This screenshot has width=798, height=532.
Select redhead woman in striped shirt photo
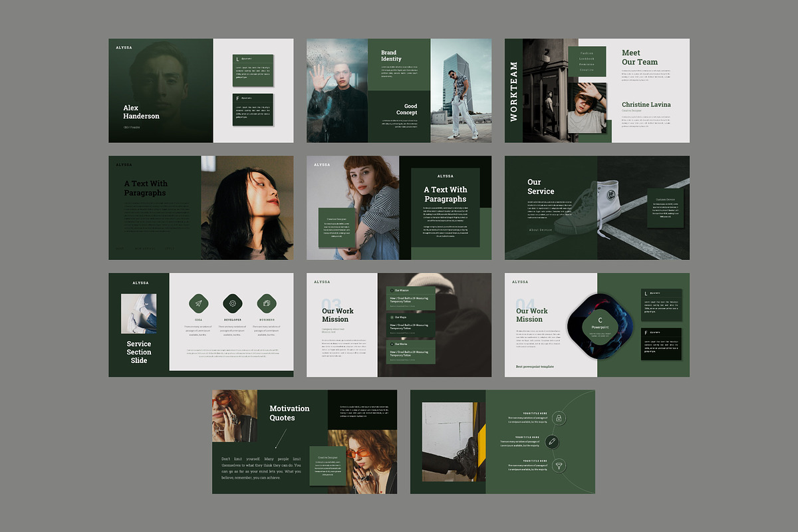pyautogui.click(x=353, y=207)
